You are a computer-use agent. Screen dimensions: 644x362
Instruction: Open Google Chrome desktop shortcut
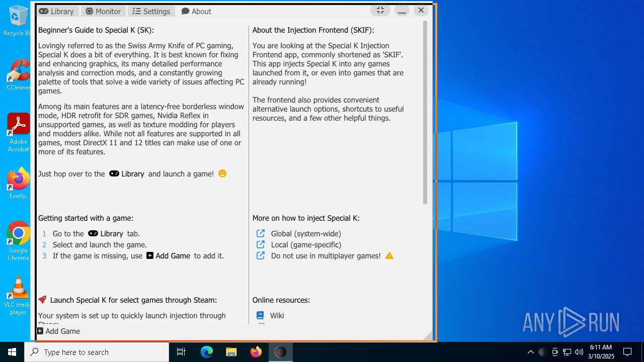point(18,241)
